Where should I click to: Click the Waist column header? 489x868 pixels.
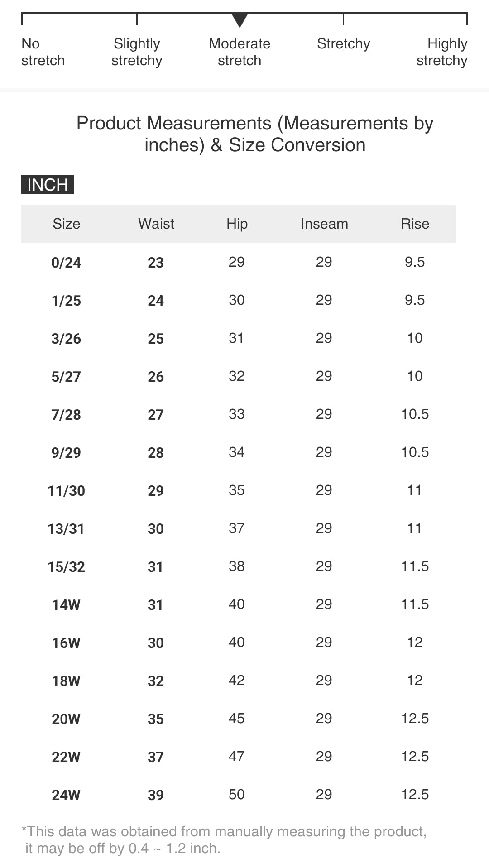pyautogui.click(x=156, y=224)
